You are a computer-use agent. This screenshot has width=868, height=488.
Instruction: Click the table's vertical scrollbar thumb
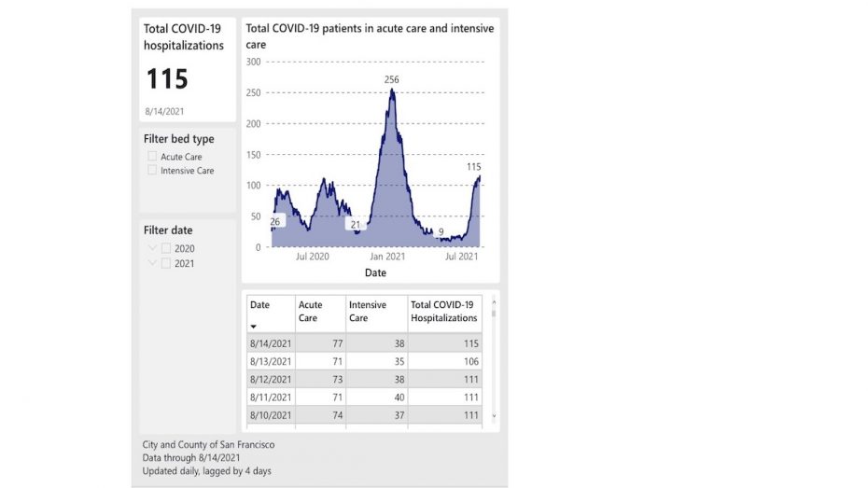(x=493, y=313)
